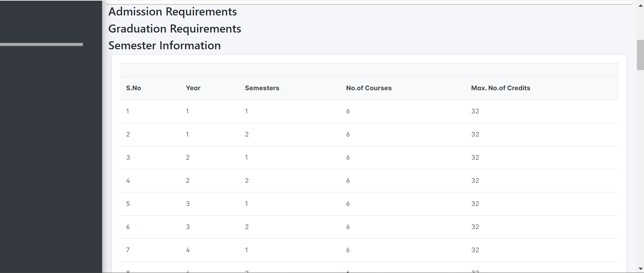Click the vertical scrollbar thumb

pos(640,55)
